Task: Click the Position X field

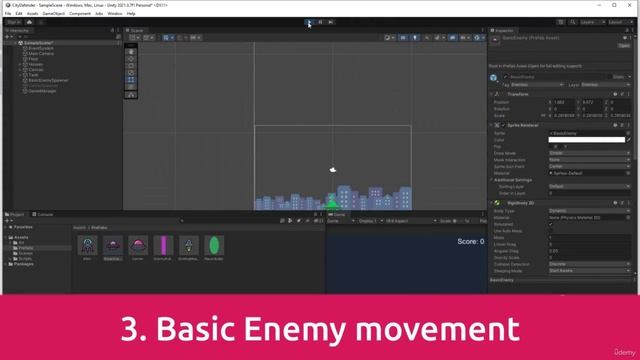Action: point(564,102)
